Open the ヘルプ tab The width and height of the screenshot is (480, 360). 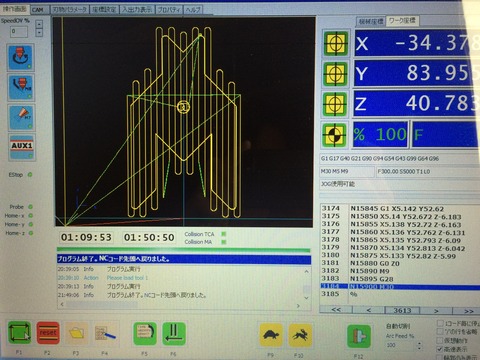(x=193, y=10)
